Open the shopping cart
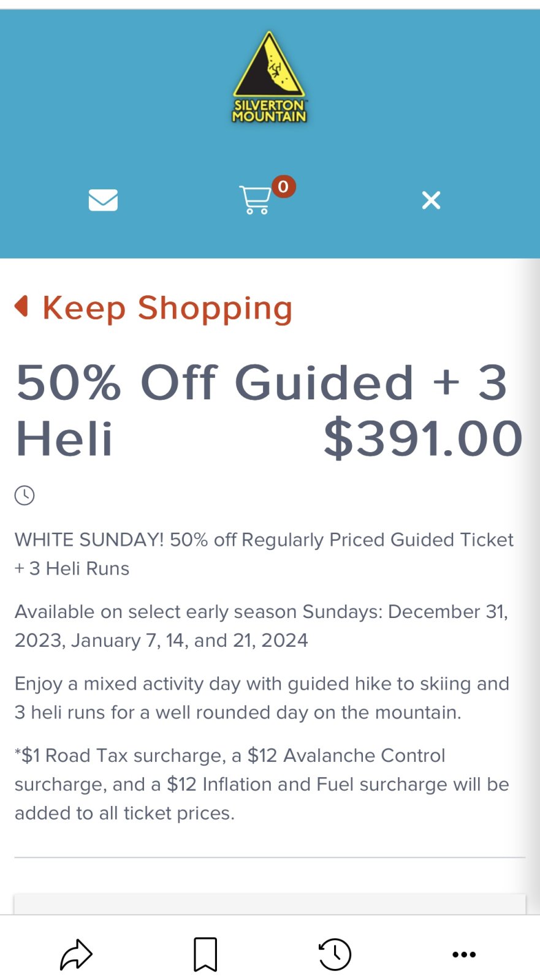Image resolution: width=540 pixels, height=980 pixels. coord(256,200)
